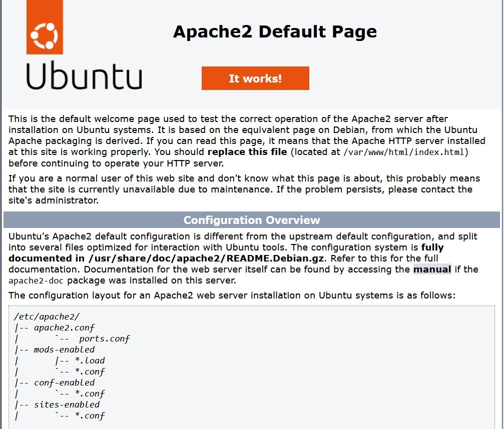Viewport: 504px width, 429px height.
Task: Click the 'apache2.conf' tree entry
Action: [x=64, y=328]
